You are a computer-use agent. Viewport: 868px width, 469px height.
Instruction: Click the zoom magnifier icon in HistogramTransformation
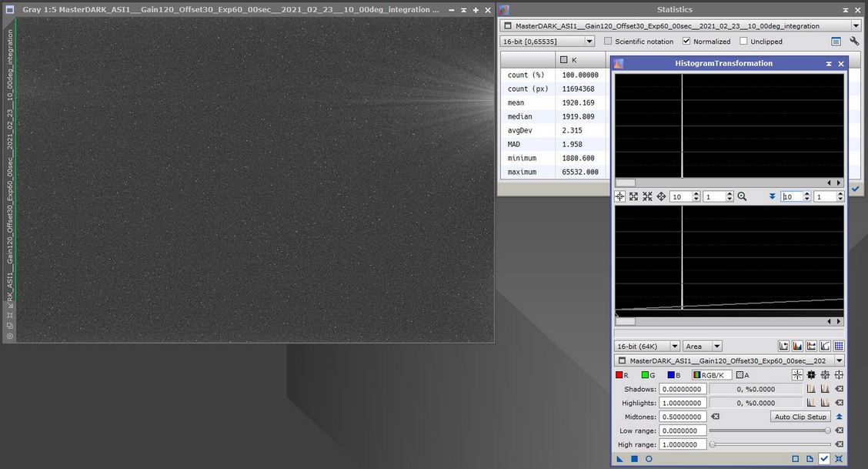pyautogui.click(x=742, y=196)
